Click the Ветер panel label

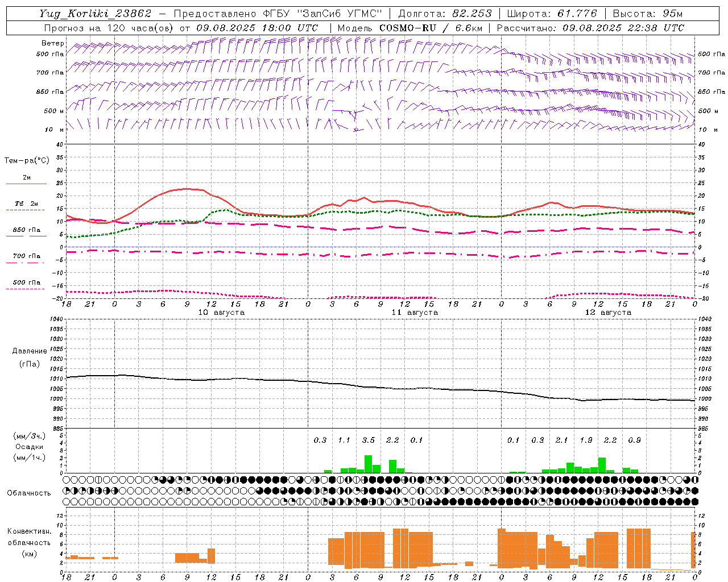[52, 43]
